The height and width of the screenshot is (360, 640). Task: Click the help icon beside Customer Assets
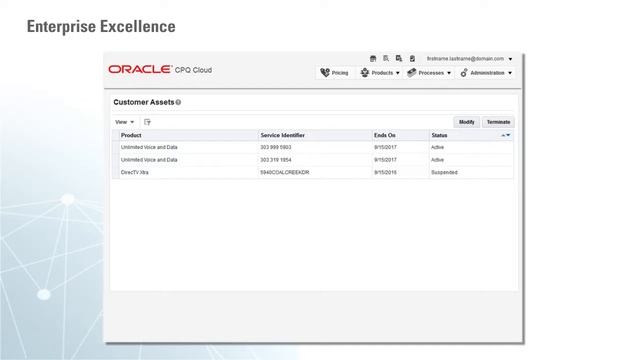click(x=178, y=102)
